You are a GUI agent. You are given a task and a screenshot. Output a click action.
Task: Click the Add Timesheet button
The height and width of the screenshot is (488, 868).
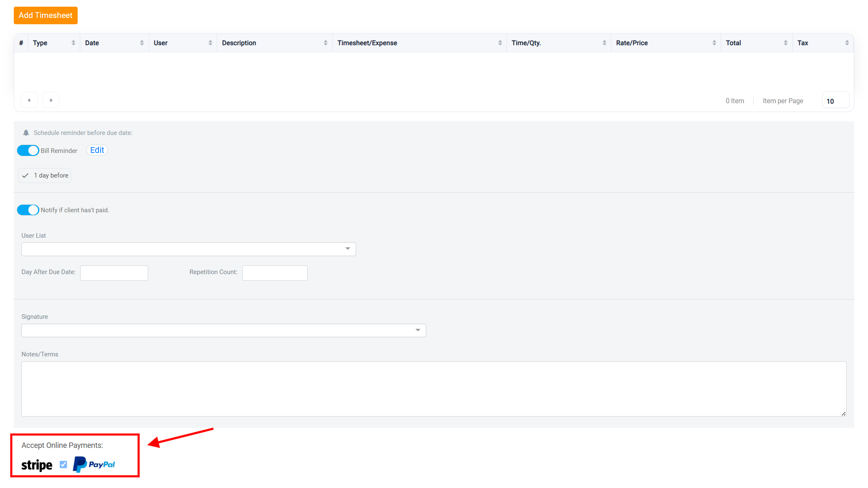click(x=46, y=15)
